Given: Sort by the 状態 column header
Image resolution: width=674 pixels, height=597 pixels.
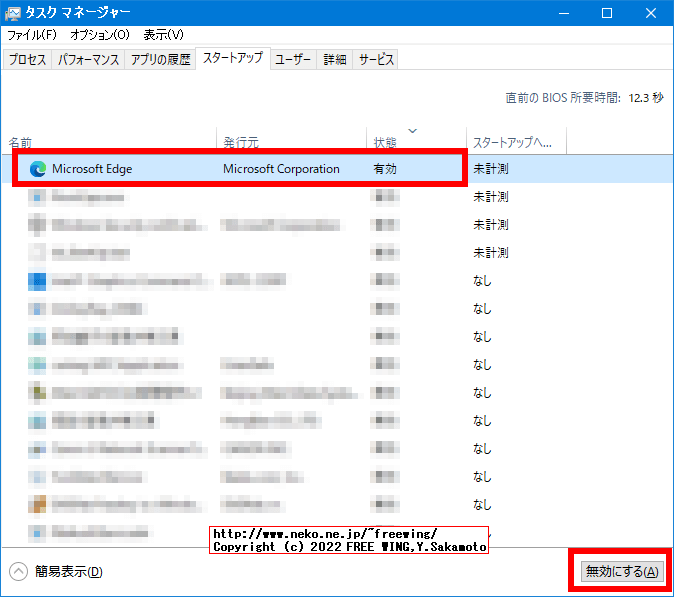Looking at the screenshot, I should tap(417, 141).
